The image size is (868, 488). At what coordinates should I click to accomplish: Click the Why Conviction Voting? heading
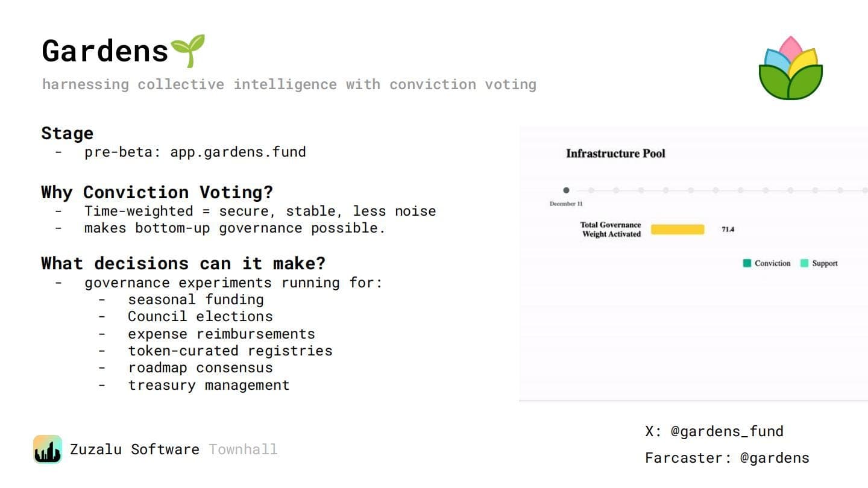click(x=157, y=193)
